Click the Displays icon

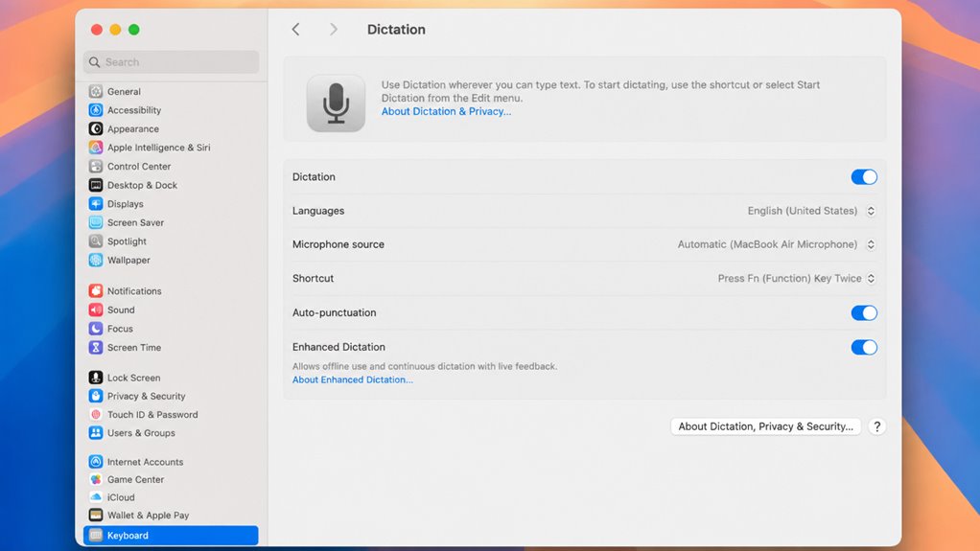pyautogui.click(x=96, y=204)
